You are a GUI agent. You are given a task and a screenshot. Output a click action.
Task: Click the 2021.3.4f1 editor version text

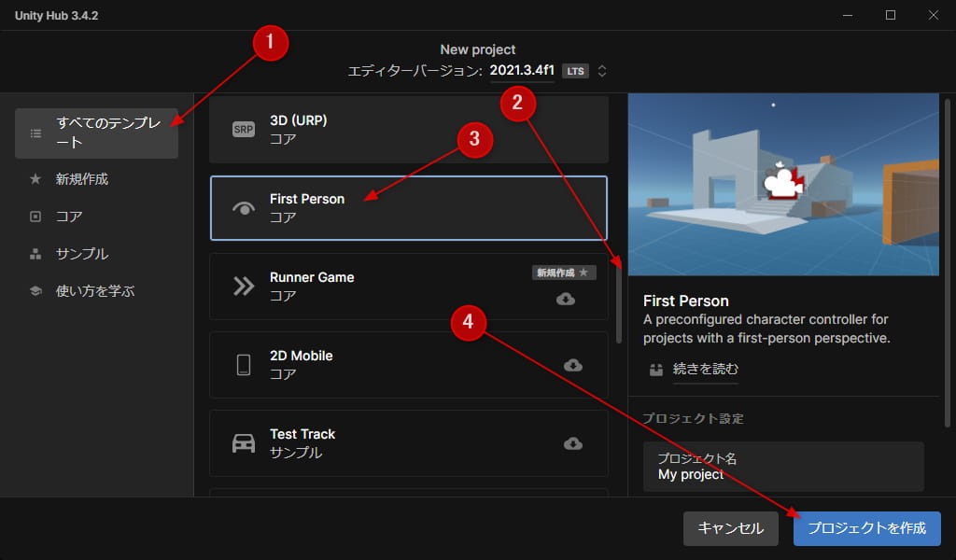(x=522, y=71)
